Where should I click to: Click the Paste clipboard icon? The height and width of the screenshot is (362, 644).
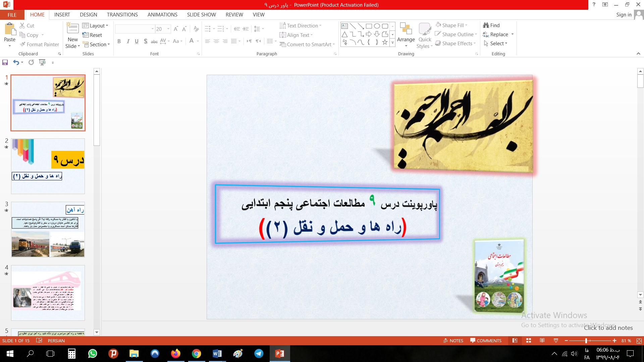click(x=10, y=29)
